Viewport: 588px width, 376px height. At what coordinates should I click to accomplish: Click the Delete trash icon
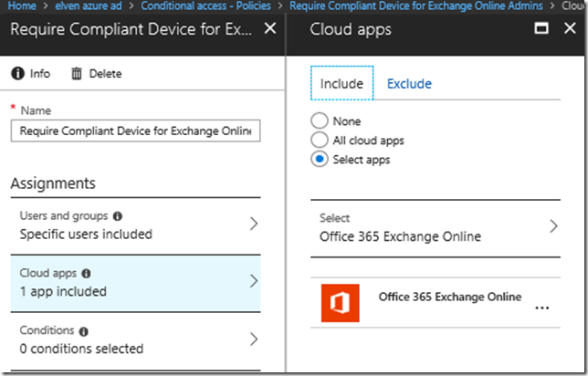(x=77, y=74)
